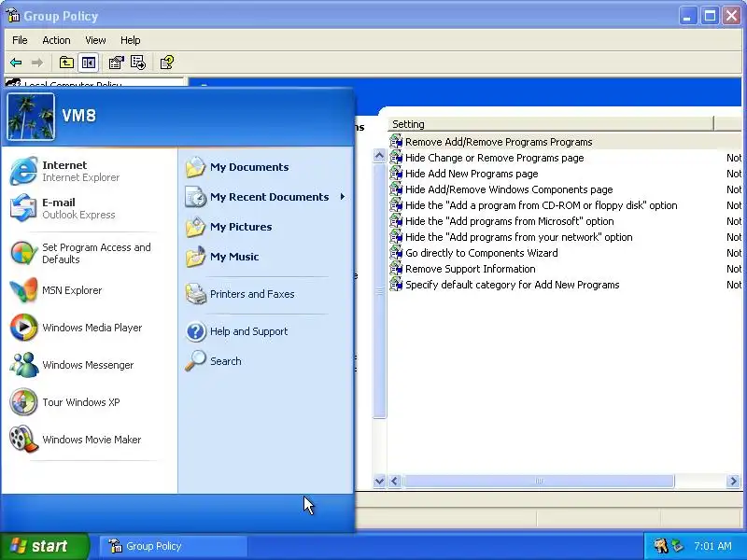Click the horizontal scrollbar thumb in settings list
Viewport: 747px width, 560px height.
point(539,481)
